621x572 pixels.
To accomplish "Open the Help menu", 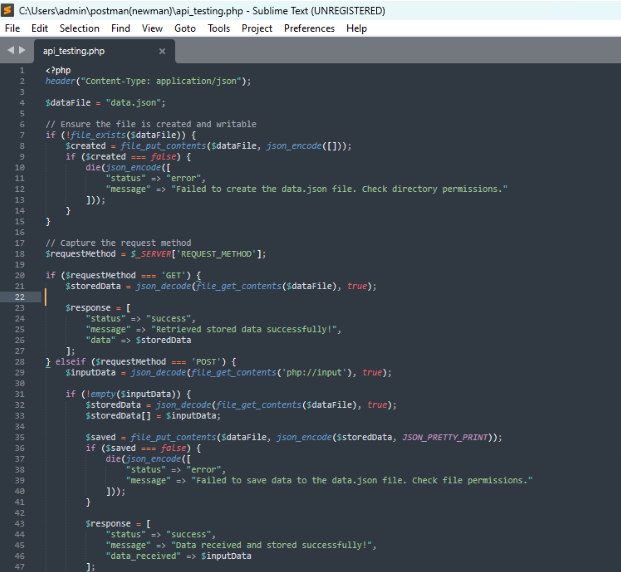I will (356, 28).
